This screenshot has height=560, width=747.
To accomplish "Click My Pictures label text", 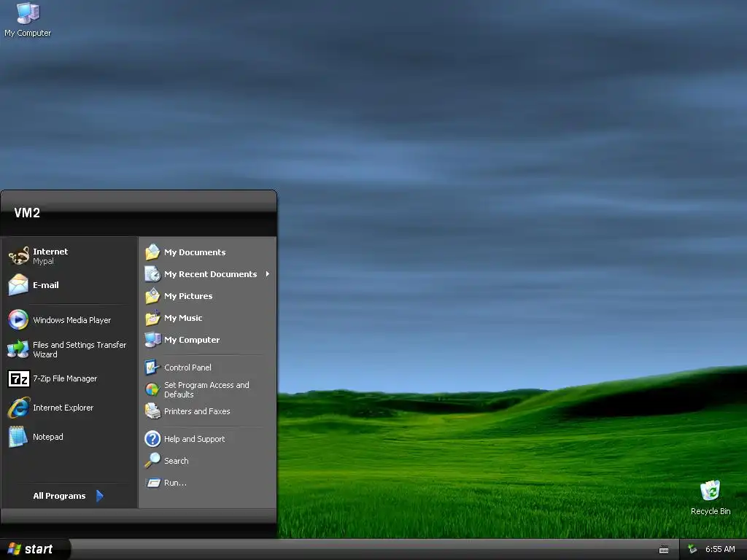I will point(188,296).
